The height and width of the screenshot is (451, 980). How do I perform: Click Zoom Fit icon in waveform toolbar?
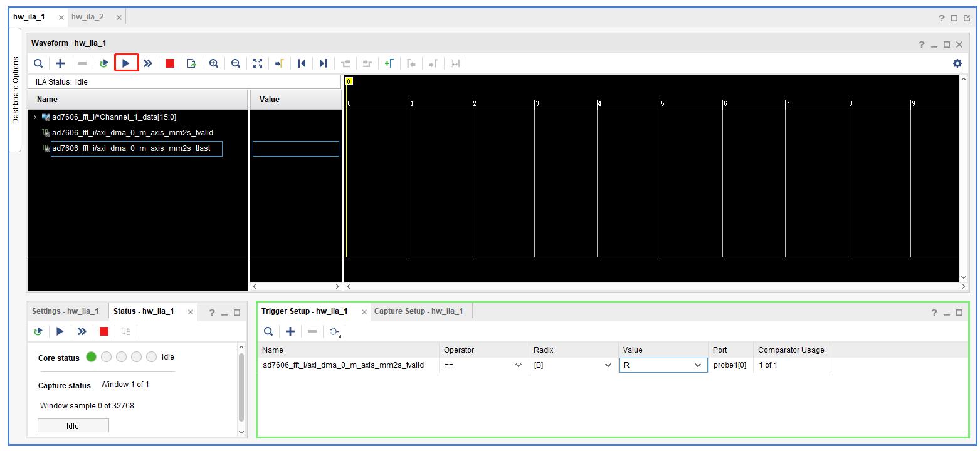coord(258,63)
